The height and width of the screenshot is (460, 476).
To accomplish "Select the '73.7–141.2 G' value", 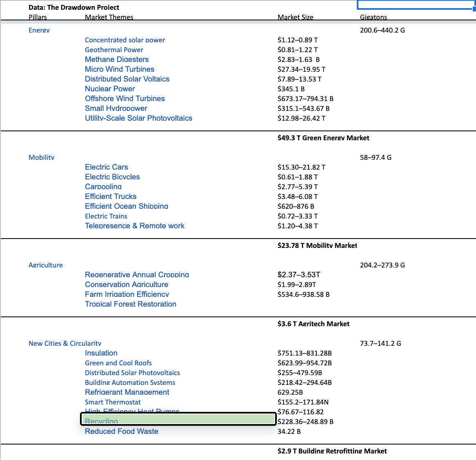I will tap(380, 343).
